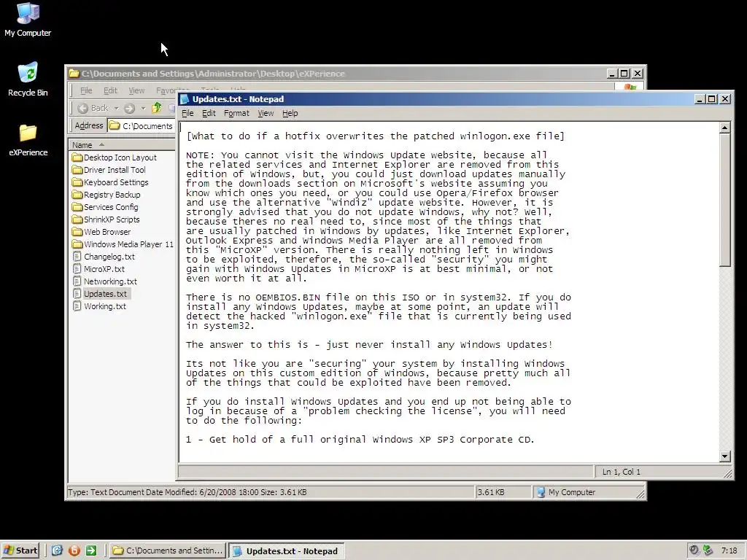Click the Start button
Viewport: 747px width, 560px height.
(20, 551)
